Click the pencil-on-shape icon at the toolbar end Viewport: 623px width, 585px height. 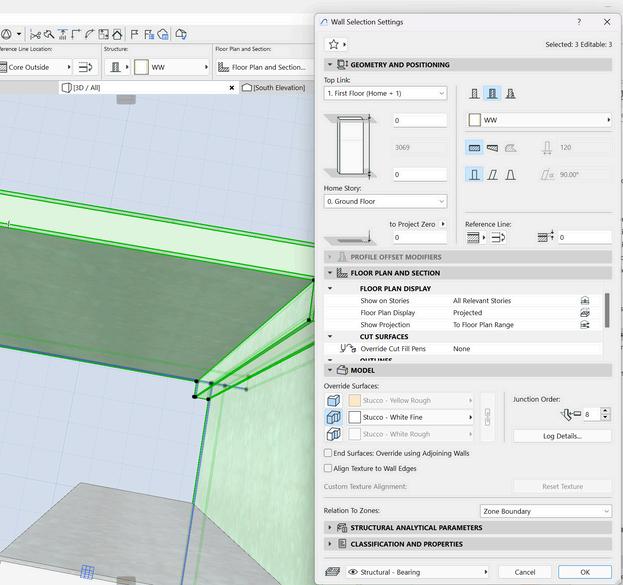[x=181, y=35]
